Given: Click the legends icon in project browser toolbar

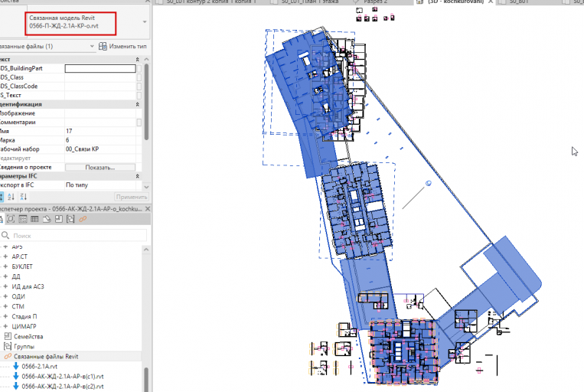Looking at the screenshot, I should (23, 219).
